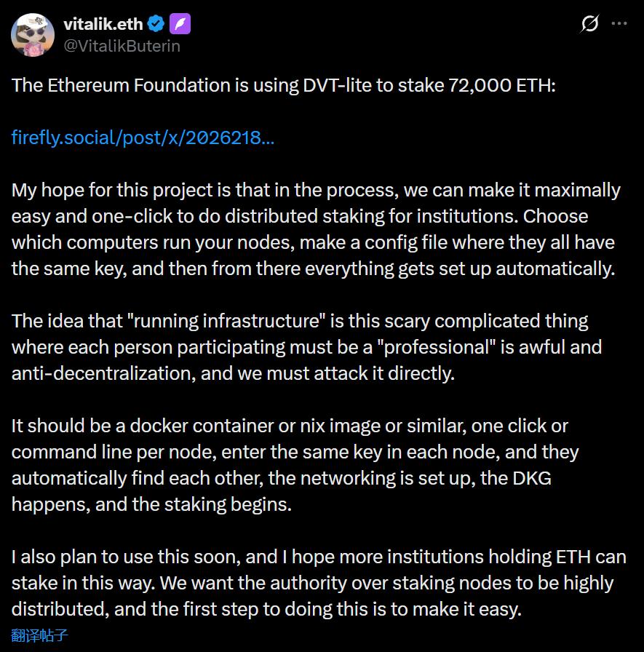This screenshot has width=644, height=652.
Task: Click the paragraph starting "The idea that"
Action: pyautogui.click(x=306, y=347)
